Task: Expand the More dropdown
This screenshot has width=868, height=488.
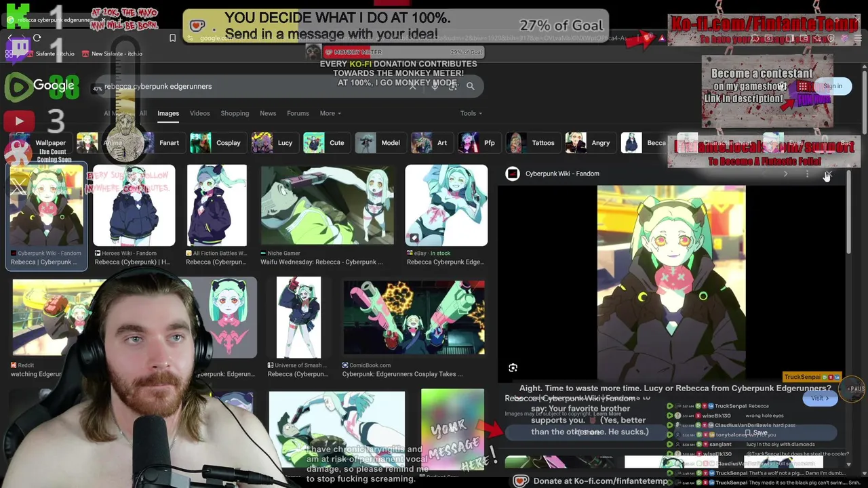Action: click(330, 113)
